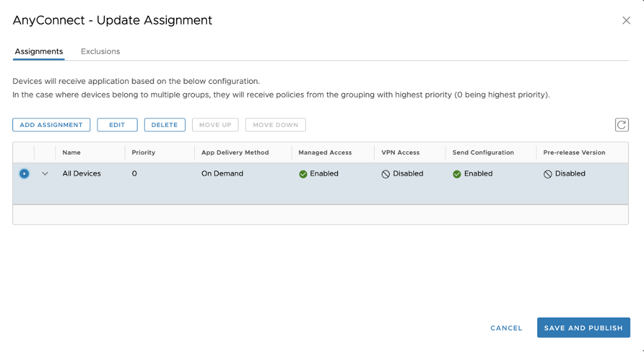Click the Move Down button

point(275,125)
